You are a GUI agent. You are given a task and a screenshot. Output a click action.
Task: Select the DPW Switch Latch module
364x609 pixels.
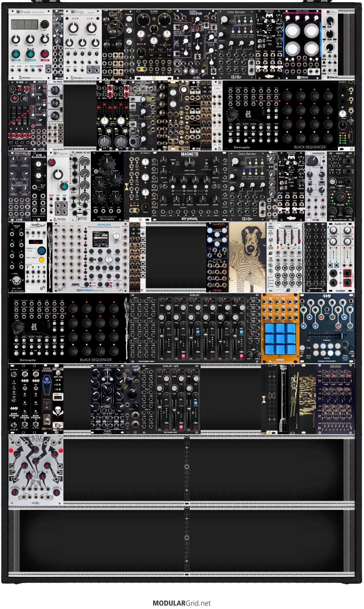(x=217, y=257)
